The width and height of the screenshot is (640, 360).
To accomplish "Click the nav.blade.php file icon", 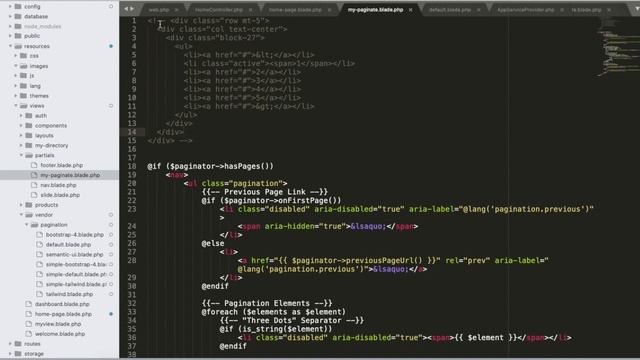I will point(34,185).
